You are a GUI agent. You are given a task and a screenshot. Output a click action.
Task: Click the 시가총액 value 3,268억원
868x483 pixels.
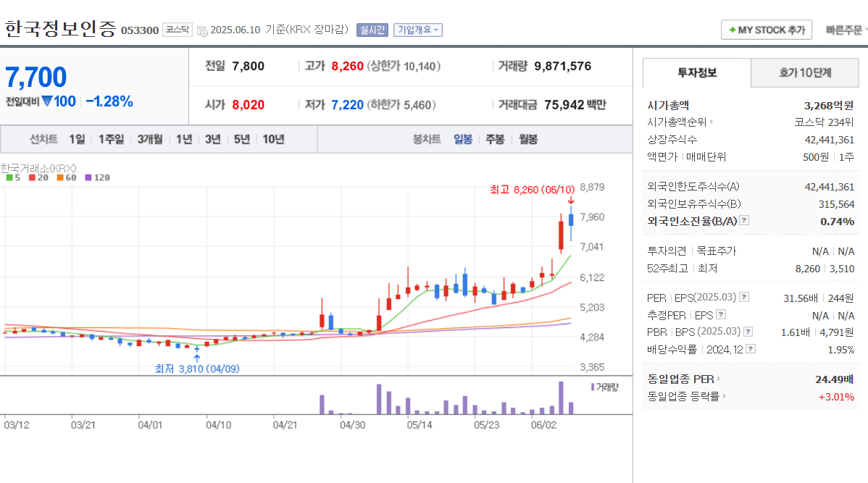point(829,105)
